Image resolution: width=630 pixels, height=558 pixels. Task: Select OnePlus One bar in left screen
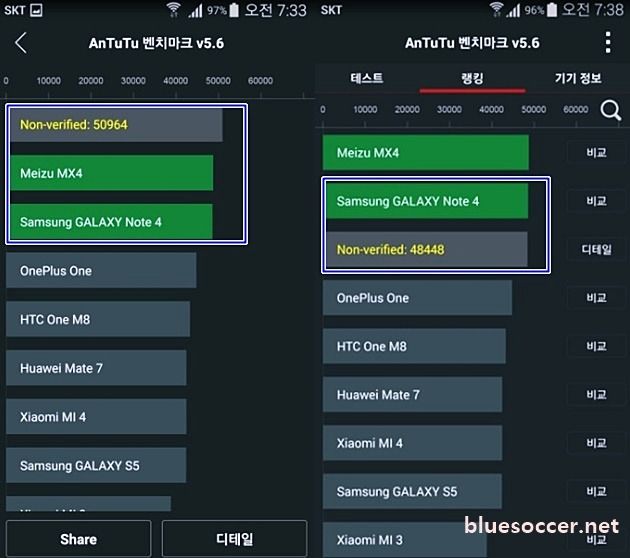coord(101,270)
